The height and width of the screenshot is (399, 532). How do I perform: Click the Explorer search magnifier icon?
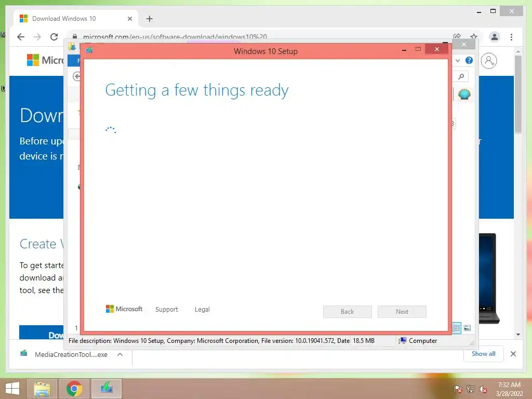coord(461,76)
